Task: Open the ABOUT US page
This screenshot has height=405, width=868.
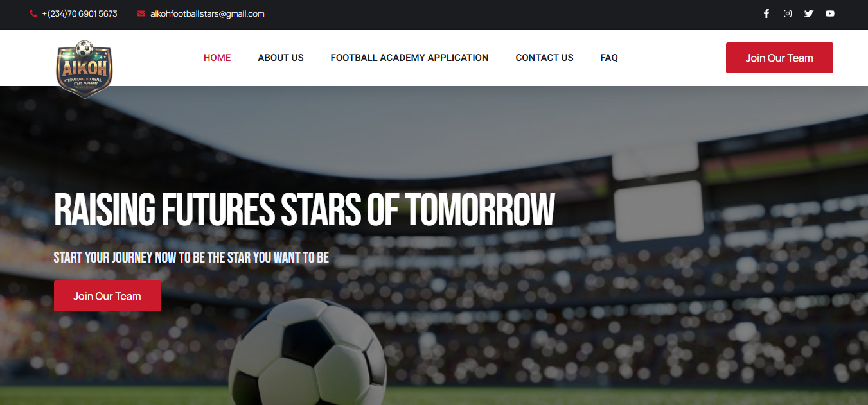Action: (x=281, y=58)
